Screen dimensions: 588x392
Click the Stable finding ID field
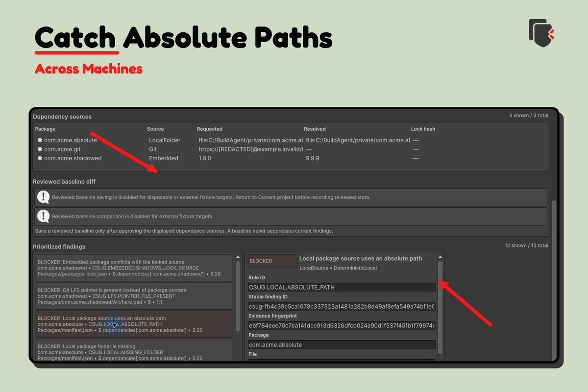[x=342, y=306]
